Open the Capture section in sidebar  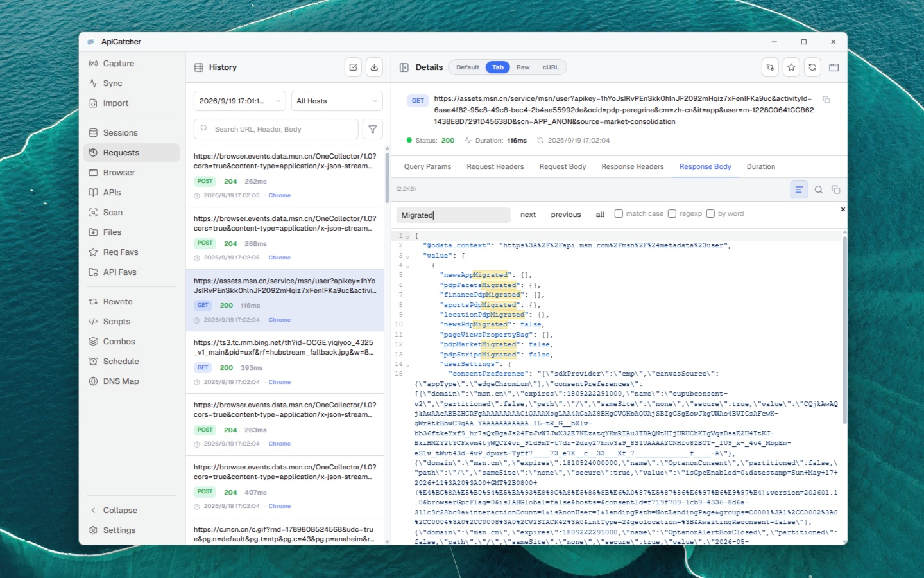[x=132, y=64]
